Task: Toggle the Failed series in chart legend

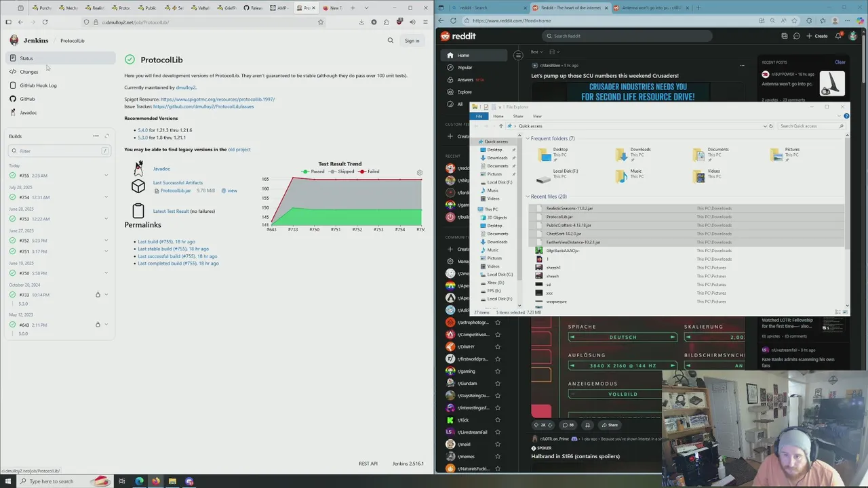Action: tap(369, 171)
